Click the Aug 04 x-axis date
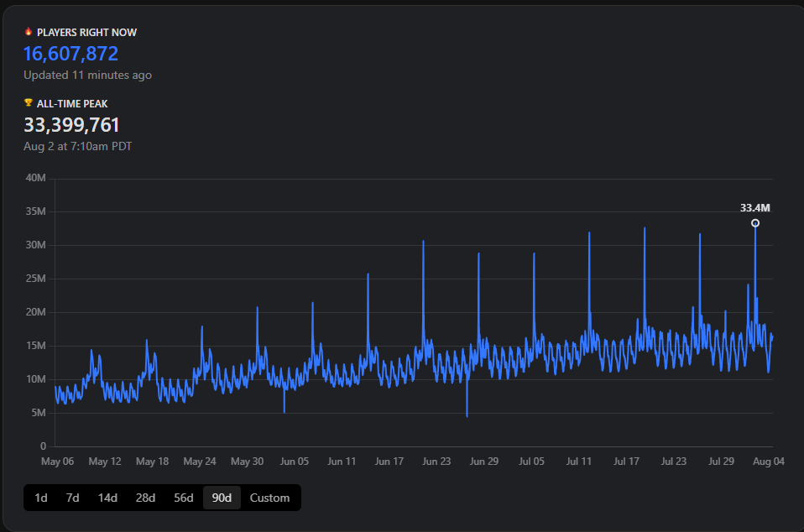 tap(769, 462)
